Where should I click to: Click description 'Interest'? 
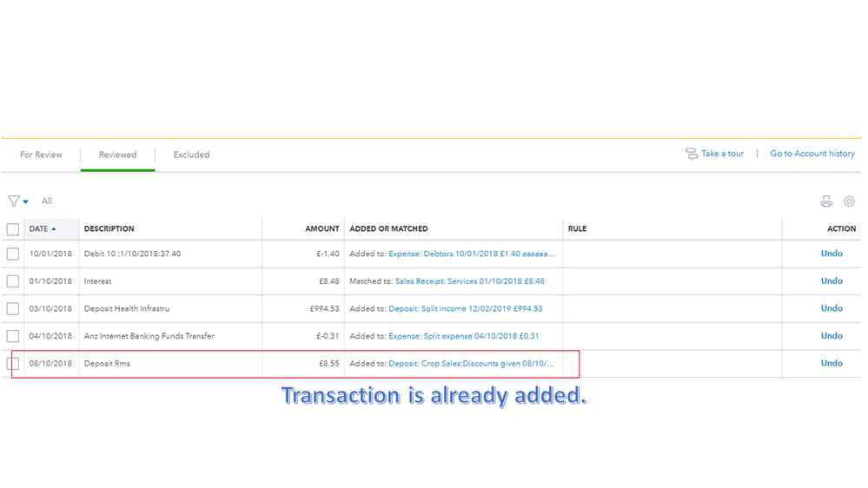(x=97, y=281)
